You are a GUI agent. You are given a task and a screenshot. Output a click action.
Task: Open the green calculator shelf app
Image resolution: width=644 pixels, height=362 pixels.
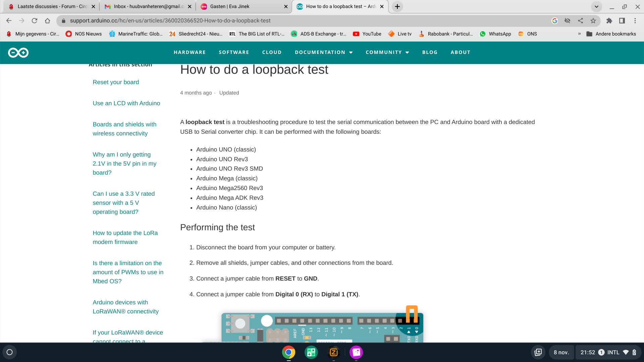coord(311,352)
